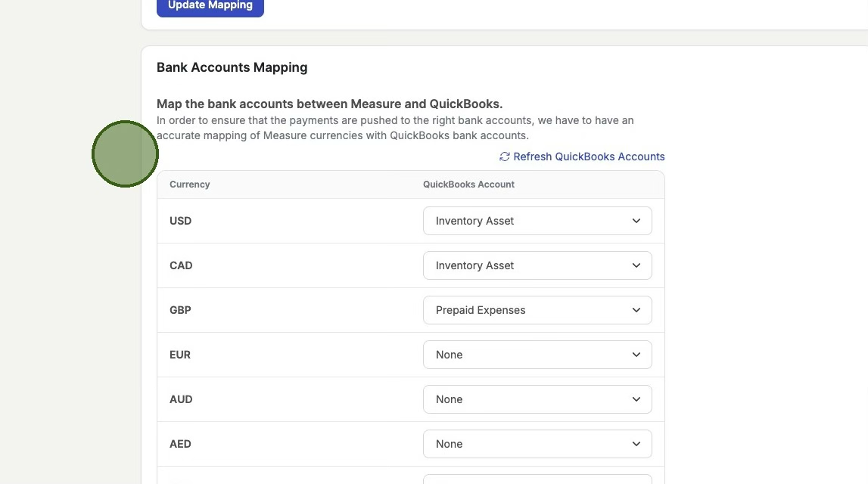Viewport: 868px width, 484px height.
Task: Click the Update Mapping button
Action: pyautogui.click(x=210, y=6)
